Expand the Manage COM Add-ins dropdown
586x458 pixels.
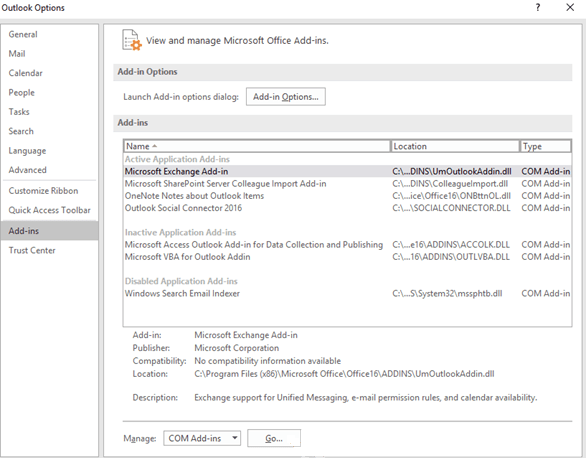coord(202,438)
